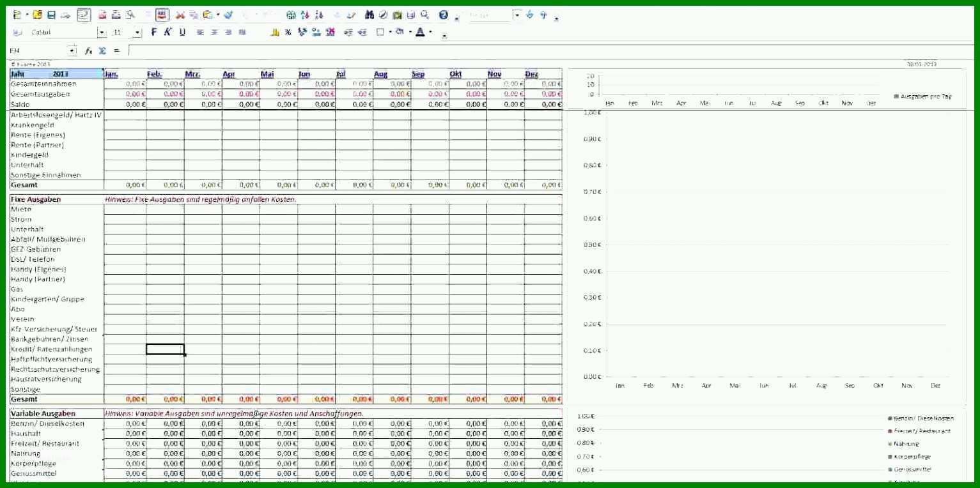Click the New document icon
Screen dimensions: 980x488
(17, 15)
